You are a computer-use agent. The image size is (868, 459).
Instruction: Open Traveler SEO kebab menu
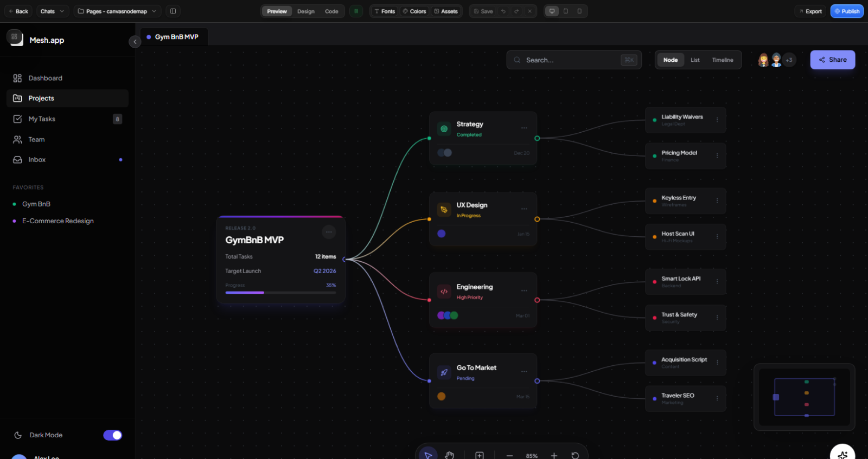717,398
